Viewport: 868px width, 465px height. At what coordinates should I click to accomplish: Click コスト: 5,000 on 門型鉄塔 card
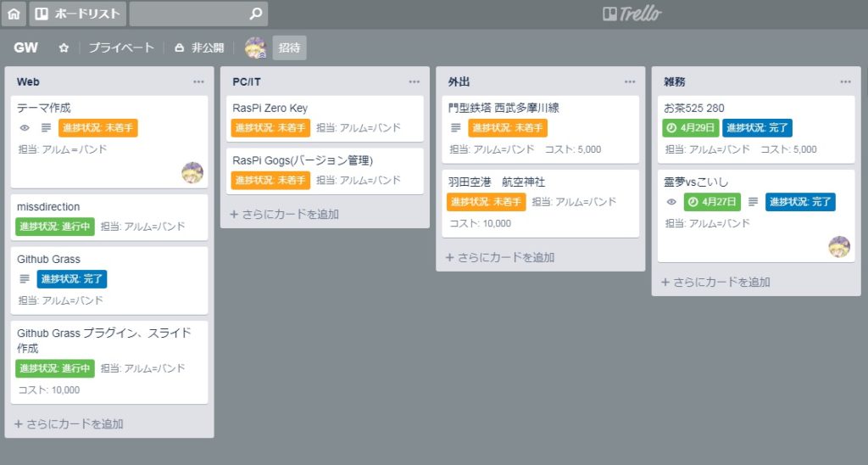click(x=573, y=149)
